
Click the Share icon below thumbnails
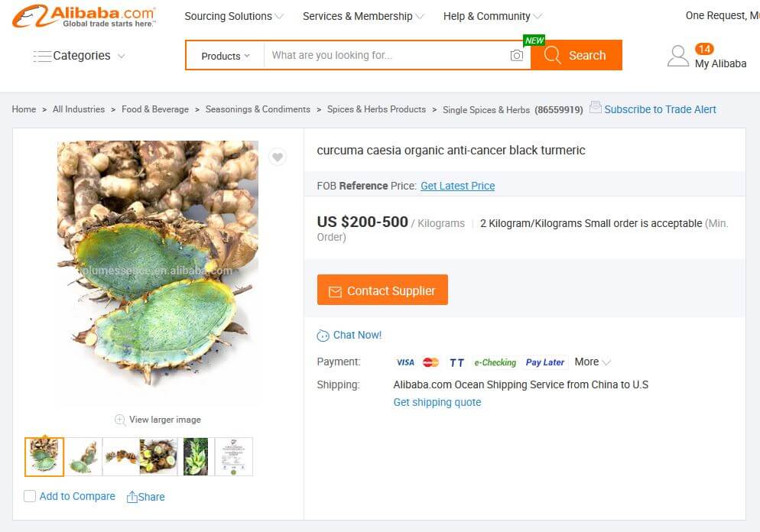coord(132,497)
